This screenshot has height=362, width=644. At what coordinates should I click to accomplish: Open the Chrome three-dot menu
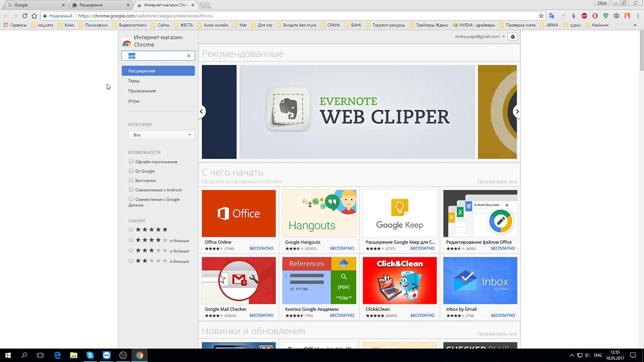click(637, 16)
